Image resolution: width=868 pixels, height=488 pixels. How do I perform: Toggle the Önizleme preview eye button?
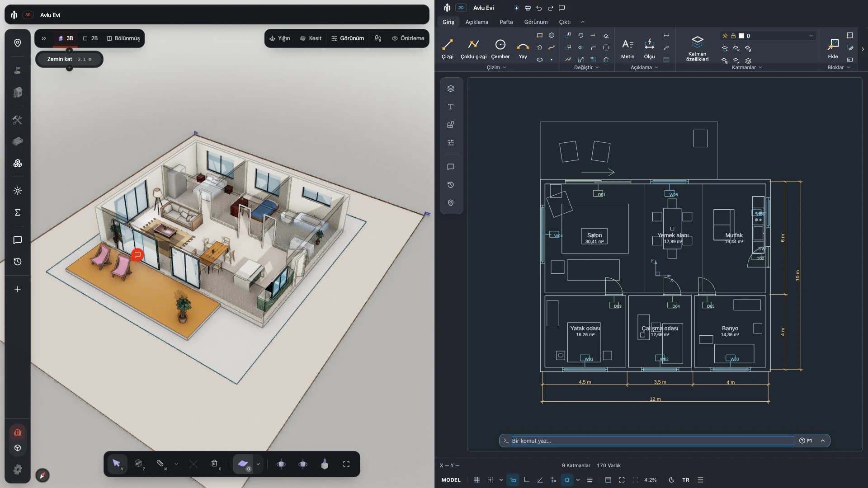(x=408, y=38)
